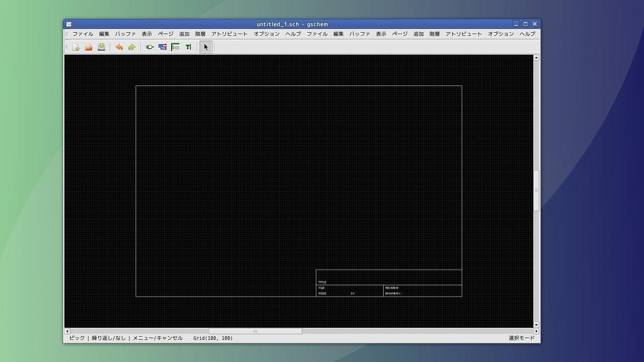Click the vertical scrollbar down arrow
644x362 pixels.
[536, 325]
